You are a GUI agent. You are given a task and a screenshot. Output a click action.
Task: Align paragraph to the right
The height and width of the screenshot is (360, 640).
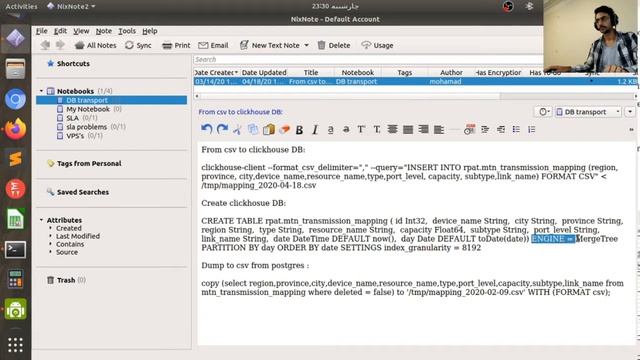(423, 129)
